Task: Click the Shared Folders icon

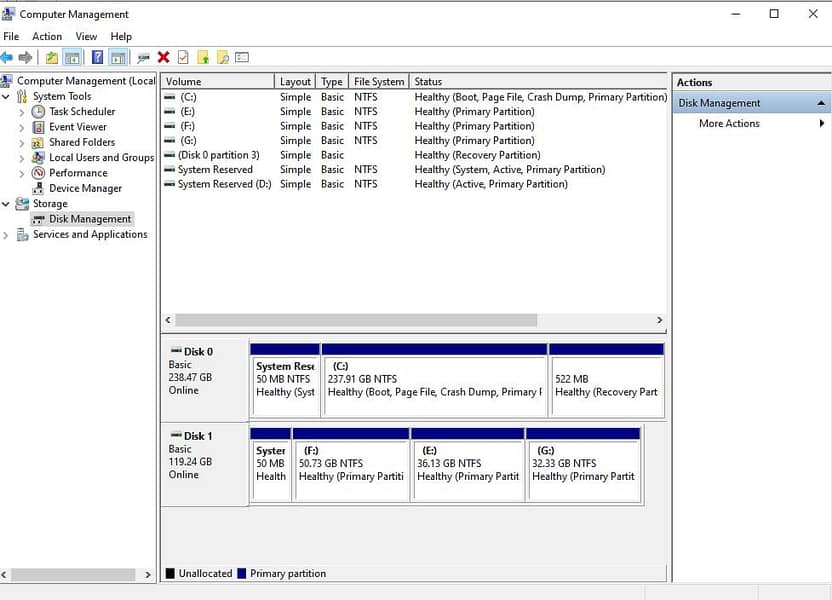Action: click(38, 143)
